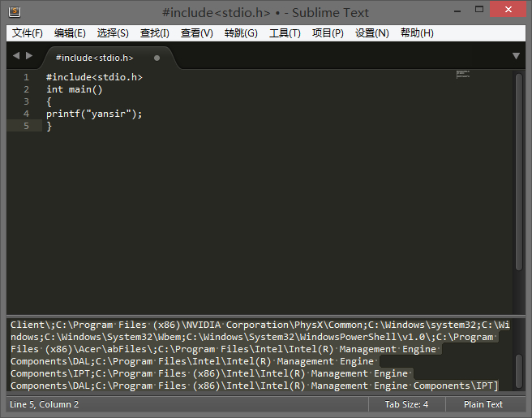Click Line 5, Column 2 status text

(x=44, y=404)
